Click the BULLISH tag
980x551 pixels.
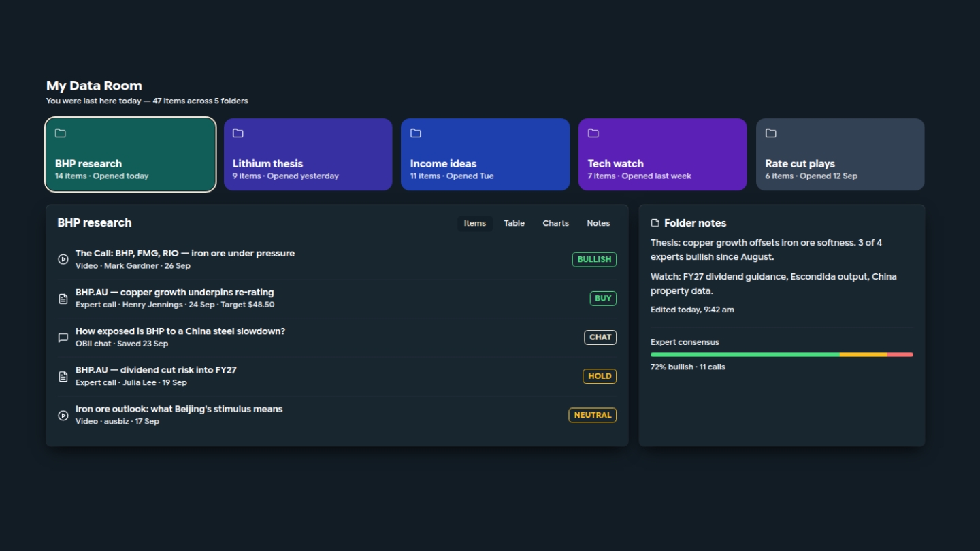594,259
